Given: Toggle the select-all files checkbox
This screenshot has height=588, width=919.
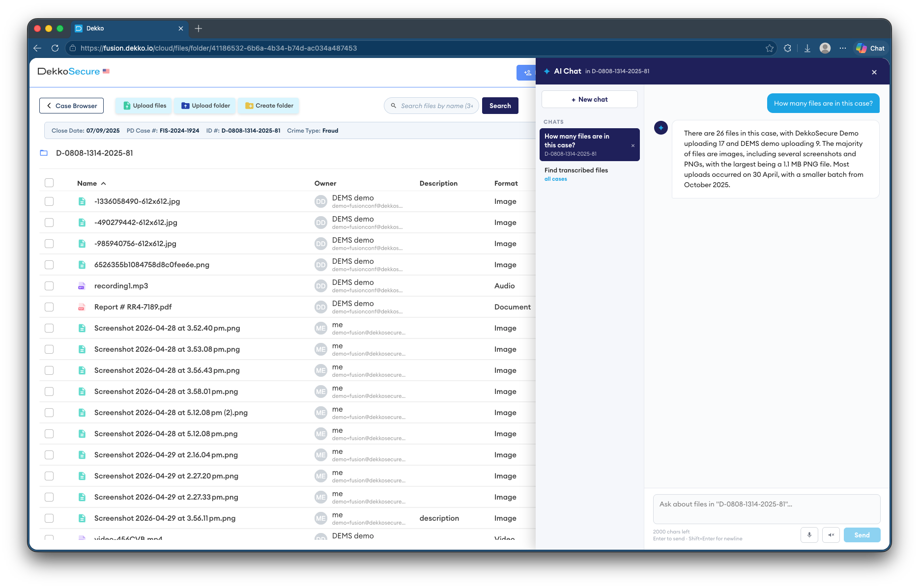Looking at the screenshot, I should click(49, 183).
